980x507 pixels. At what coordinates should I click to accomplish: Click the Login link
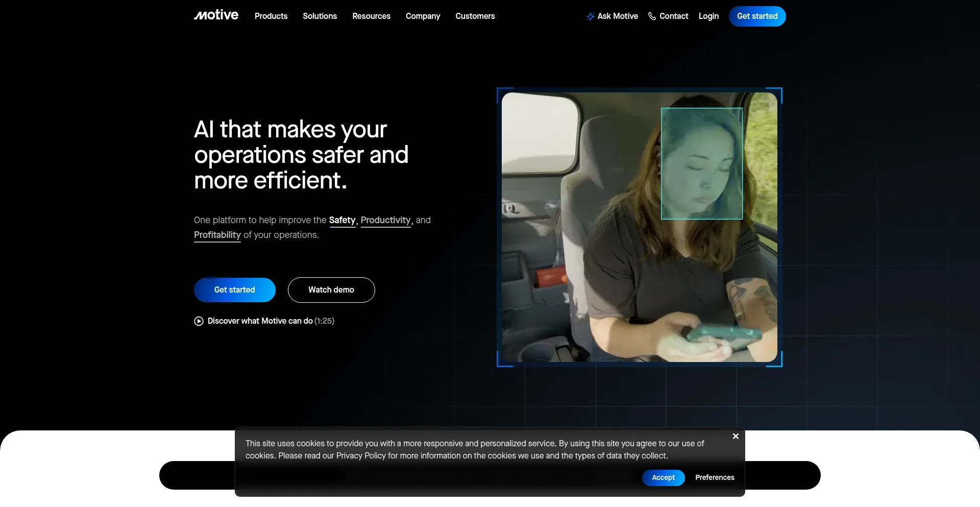pos(708,16)
